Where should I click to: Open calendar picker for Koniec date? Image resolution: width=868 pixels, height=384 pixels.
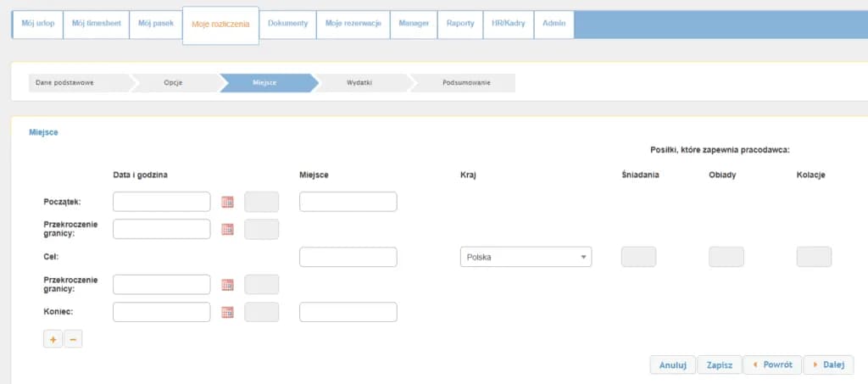[226, 312]
